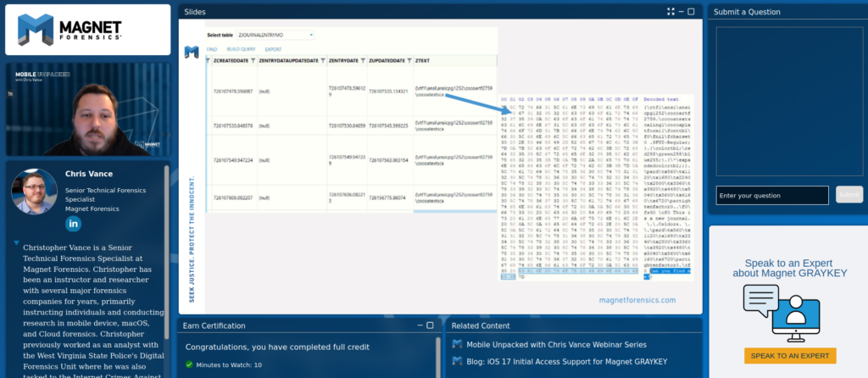The width and height of the screenshot is (868, 378).
Task: Click the green Minutes to Watch checkmark
Action: 189,364
